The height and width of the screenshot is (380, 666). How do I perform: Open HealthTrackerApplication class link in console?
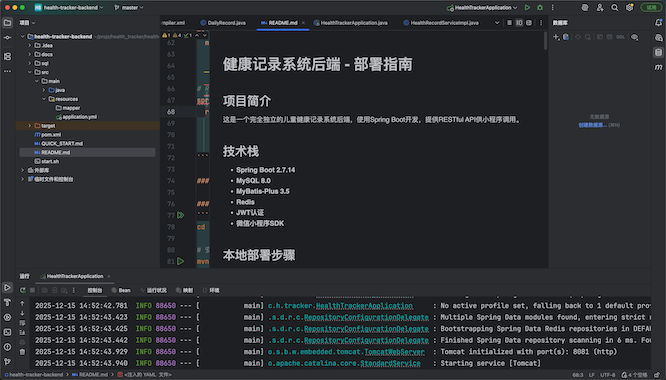click(x=364, y=306)
